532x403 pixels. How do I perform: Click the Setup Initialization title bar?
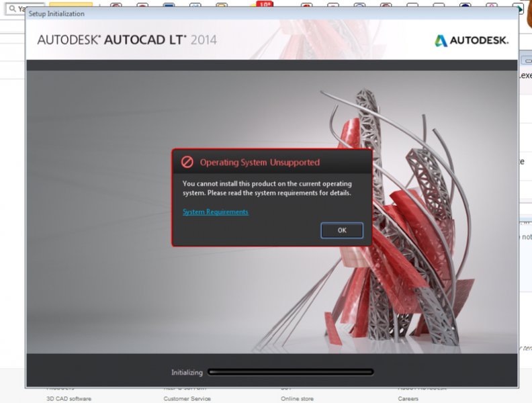click(271, 13)
